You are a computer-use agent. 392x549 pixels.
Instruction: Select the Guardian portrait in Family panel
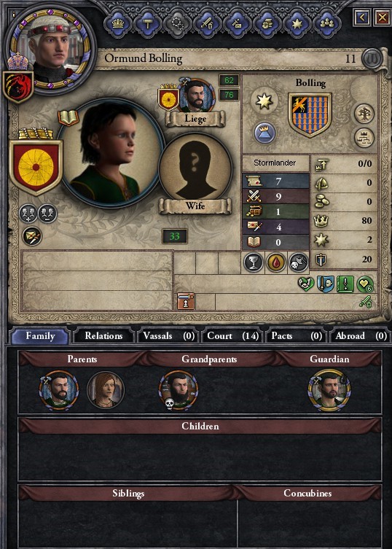tap(329, 390)
